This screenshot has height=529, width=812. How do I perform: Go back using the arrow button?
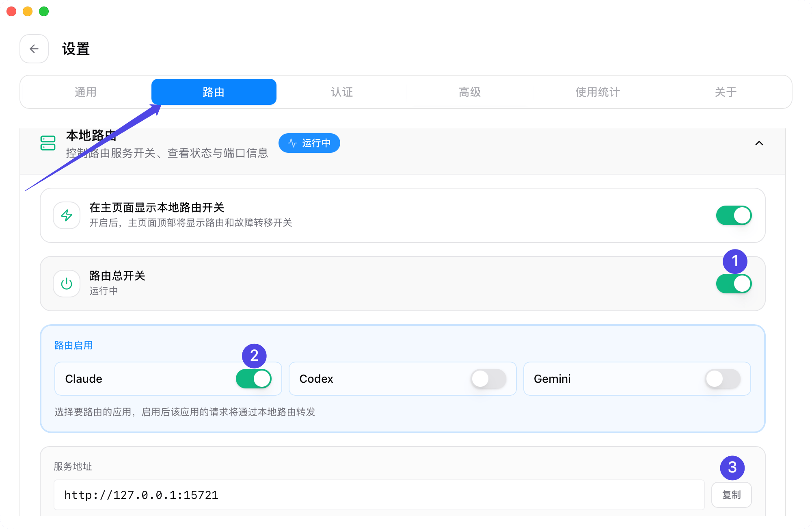coord(34,49)
